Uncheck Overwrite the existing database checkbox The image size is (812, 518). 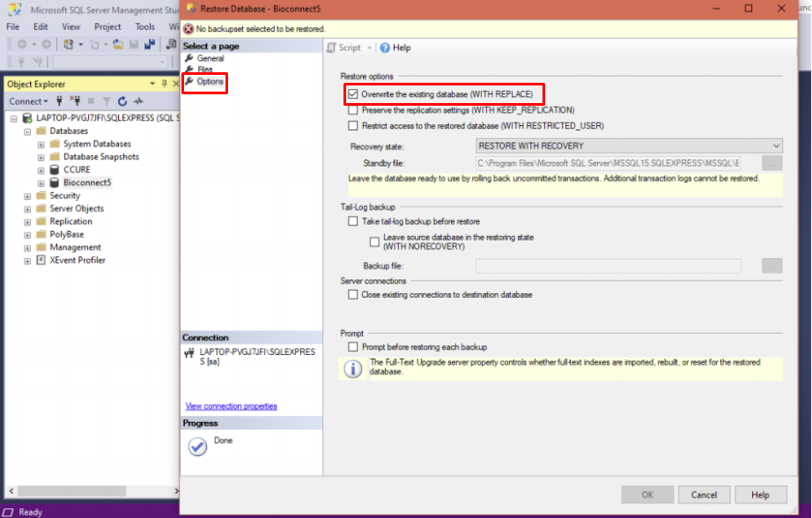[x=352, y=93]
